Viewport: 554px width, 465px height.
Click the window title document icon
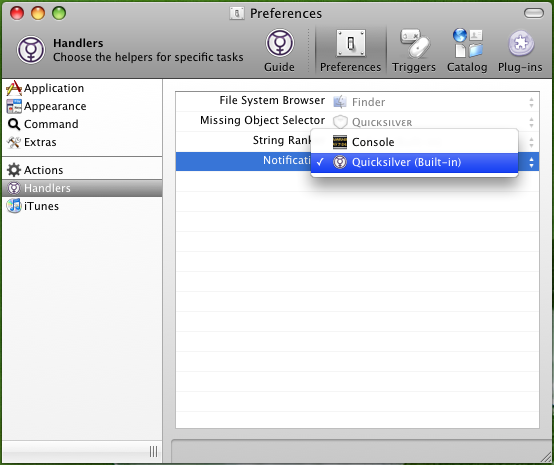pyautogui.click(x=236, y=13)
